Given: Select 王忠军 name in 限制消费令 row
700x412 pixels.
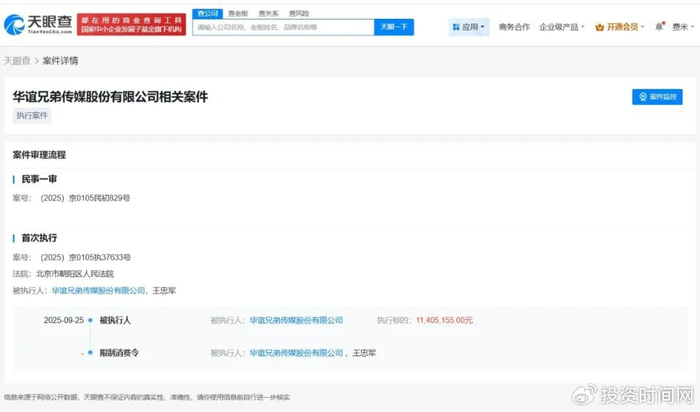Looking at the screenshot, I should [364, 353].
